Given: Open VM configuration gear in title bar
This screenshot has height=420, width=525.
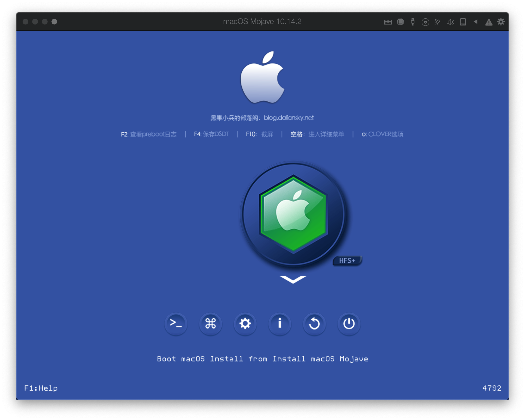Looking at the screenshot, I should point(501,22).
